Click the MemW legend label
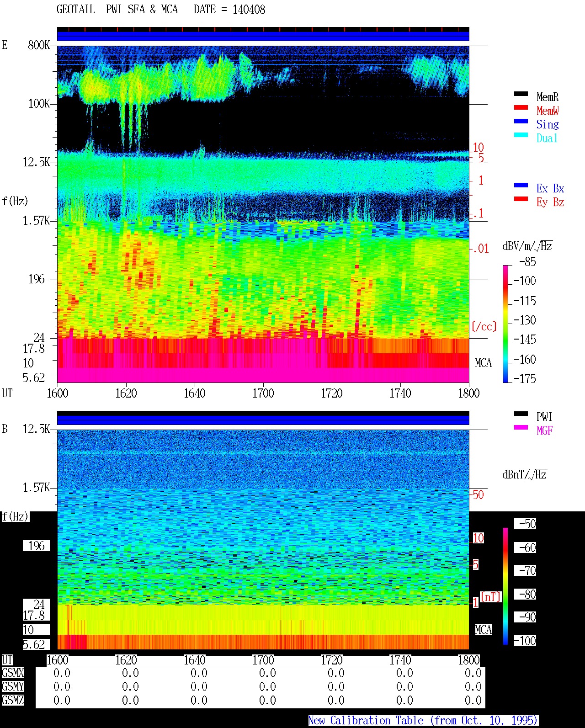The height and width of the screenshot is (728, 585). (x=548, y=111)
